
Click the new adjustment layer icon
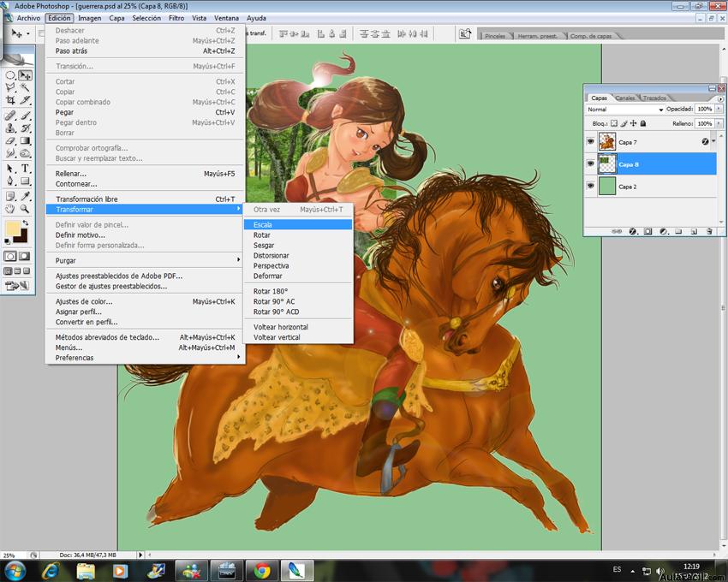[664, 231]
